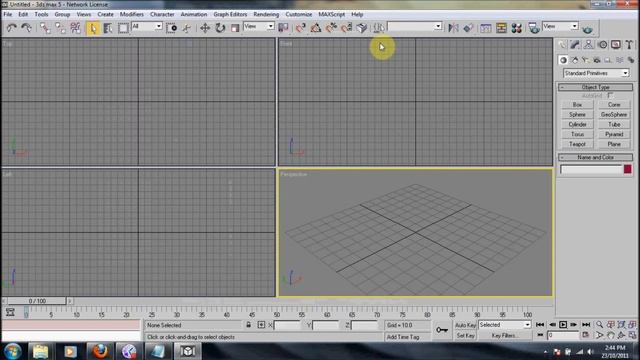Screen dimensions: 640x360
Task: Jump to the start frame
Action: (x=540, y=324)
